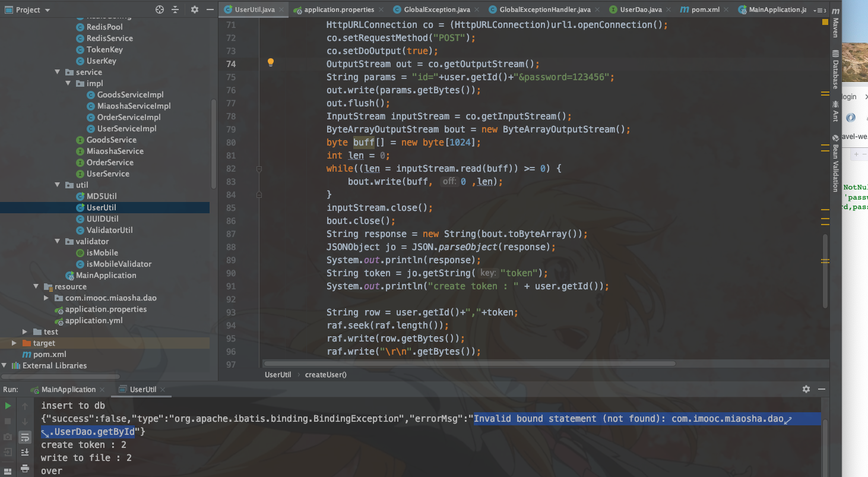The height and width of the screenshot is (477, 868).
Task: Click the Project tree vertical scrollbar
Action: pos(214,144)
